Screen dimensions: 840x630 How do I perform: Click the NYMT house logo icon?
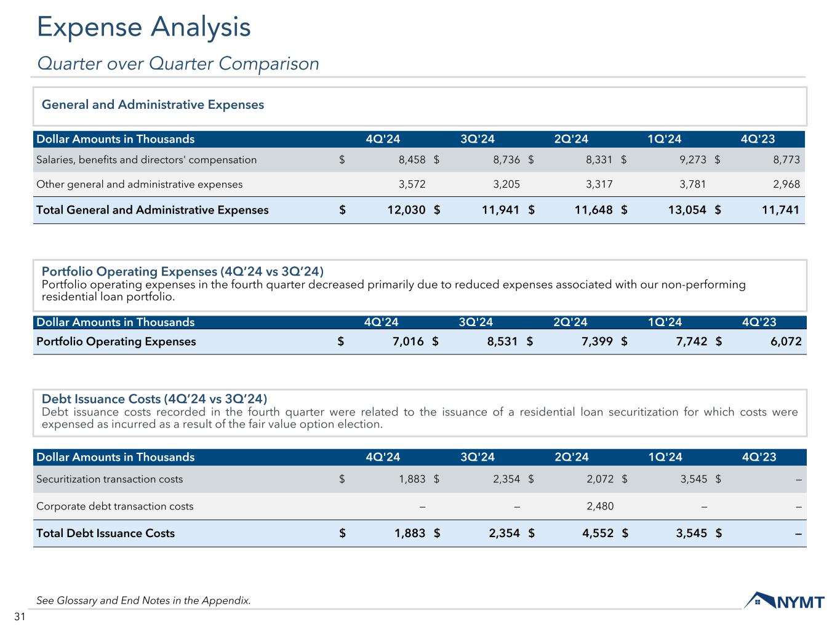(757, 600)
